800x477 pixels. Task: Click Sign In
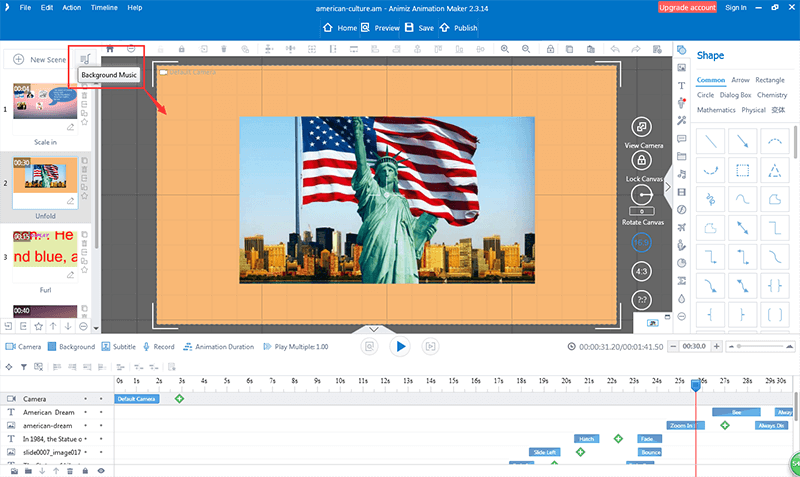(736, 8)
